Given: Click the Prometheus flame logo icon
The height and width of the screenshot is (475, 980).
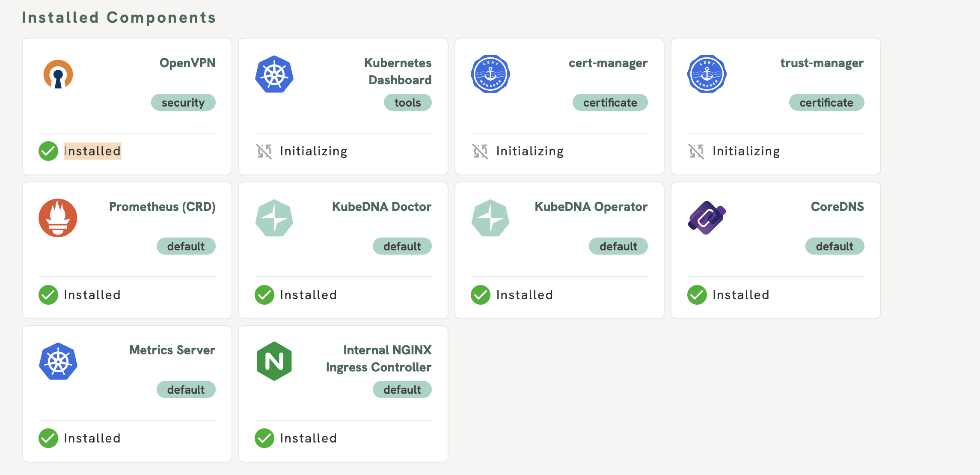Looking at the screenshot, I should [x=58, y=218].
